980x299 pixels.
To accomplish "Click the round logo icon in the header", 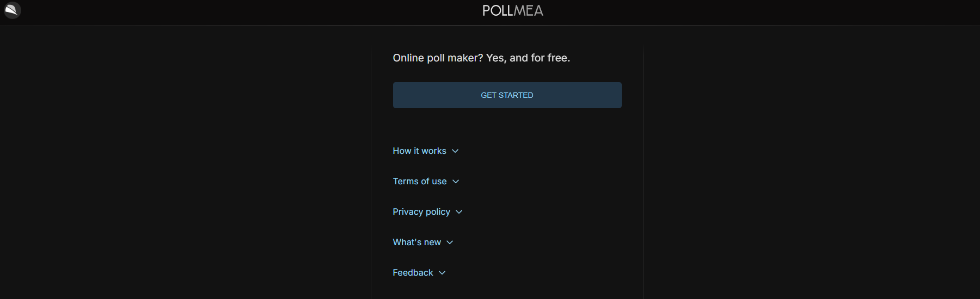I will (x=13, y=10).
